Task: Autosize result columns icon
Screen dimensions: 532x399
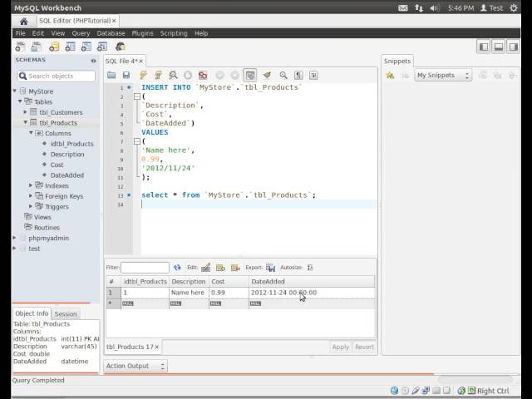Action: point(310,268)
